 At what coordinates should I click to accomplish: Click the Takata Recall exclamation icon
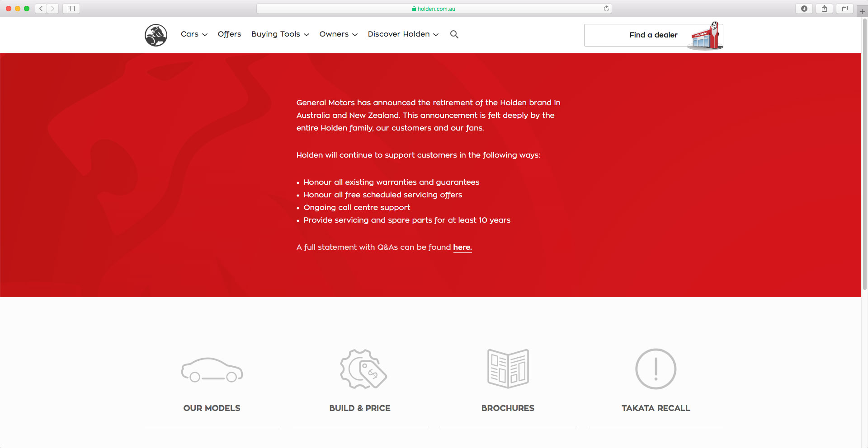(656, 369)
